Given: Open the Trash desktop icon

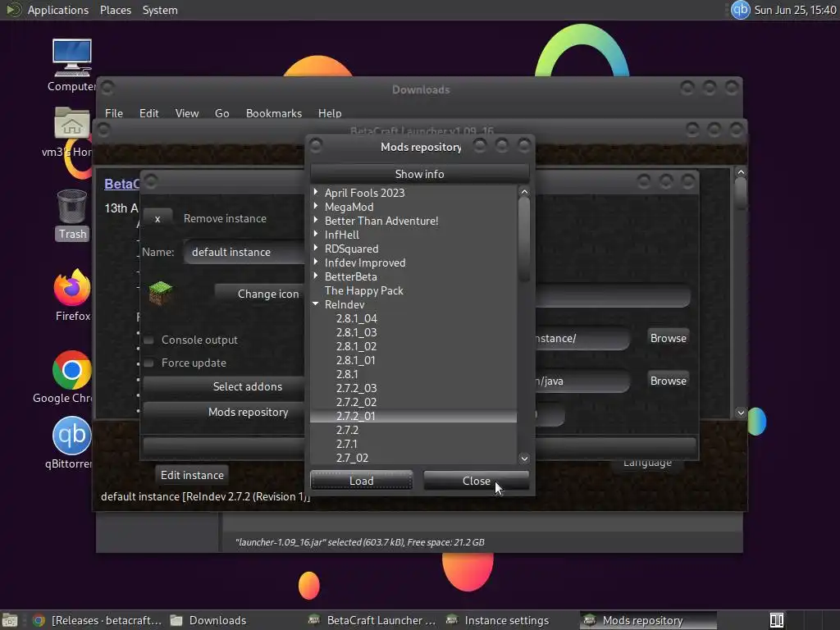Looking at the screenshot, I should 72,207.
